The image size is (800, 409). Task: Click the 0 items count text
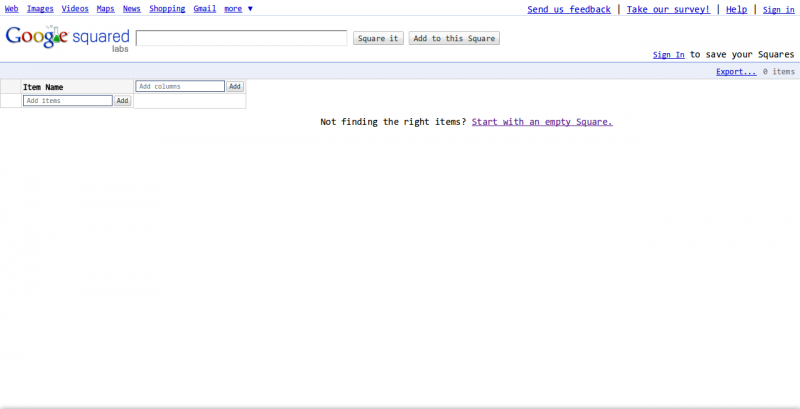point(779,71)
